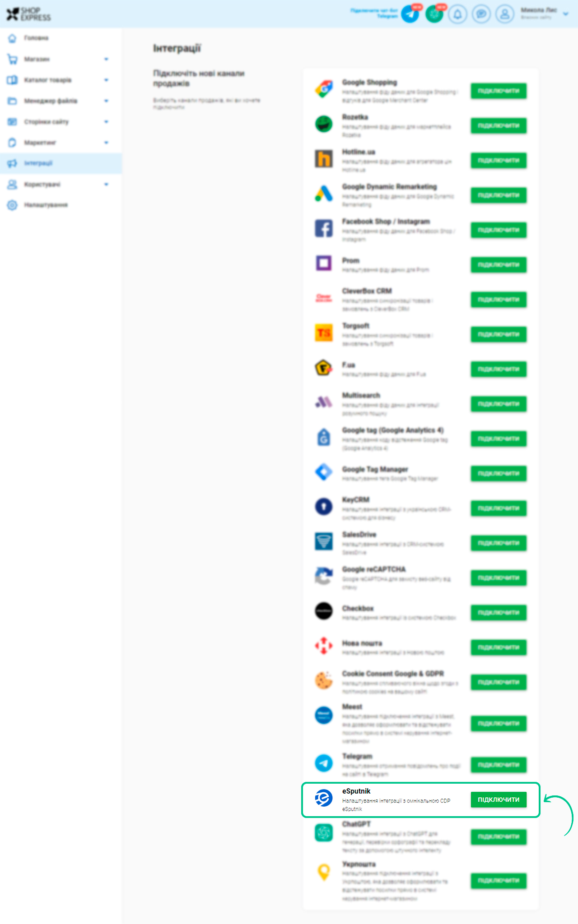The height and width of the screenshot is (924, 578).
Task: Click the Shop Express logo
Action: (28, 14)
